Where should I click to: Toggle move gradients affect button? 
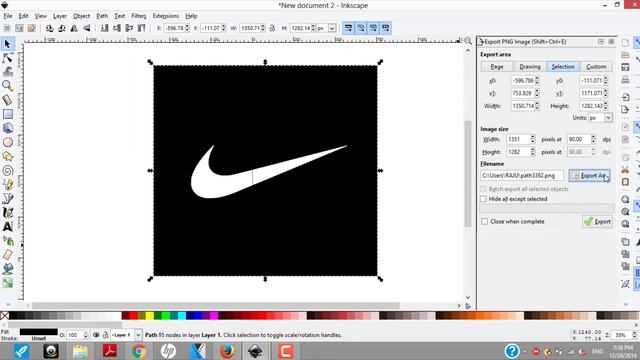(373, 28)
